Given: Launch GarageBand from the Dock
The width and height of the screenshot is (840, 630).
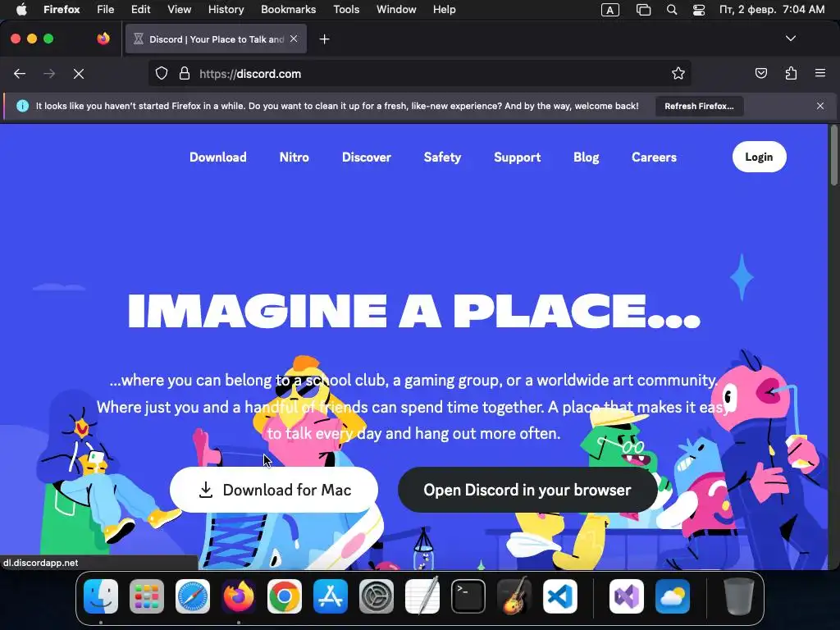Looking at the screenshot, I should point(514,596).
